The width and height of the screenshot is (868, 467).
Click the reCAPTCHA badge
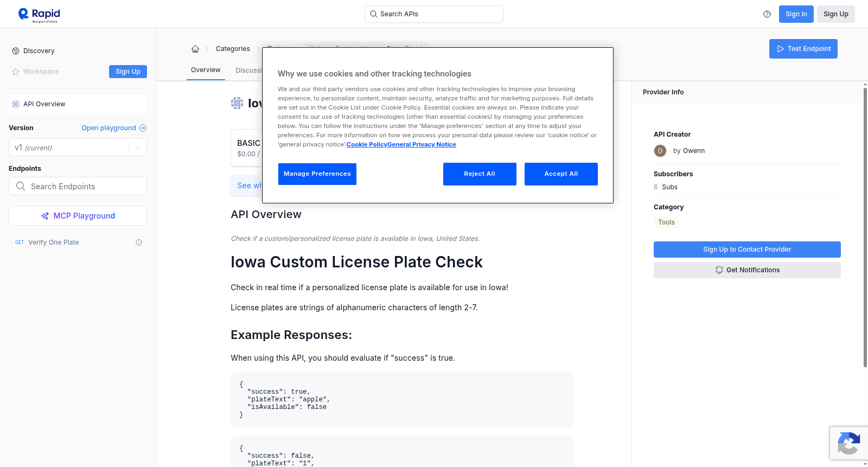848,443
